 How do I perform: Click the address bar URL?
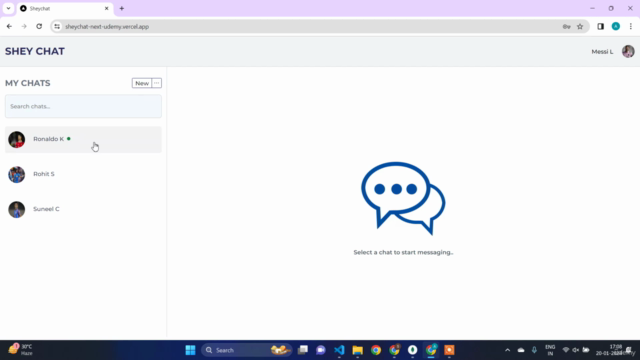[x=107, y=27]
